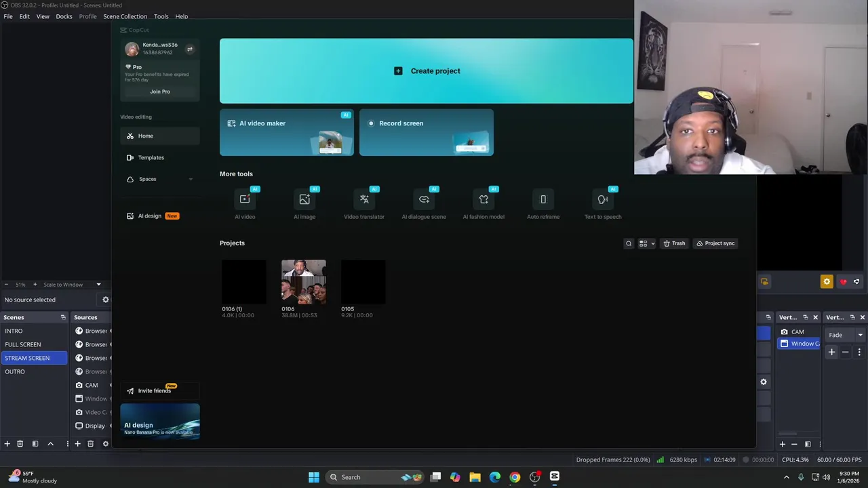
Task: Open scene filters in Scenes toolbar
Action: click(x=35, y=444)
